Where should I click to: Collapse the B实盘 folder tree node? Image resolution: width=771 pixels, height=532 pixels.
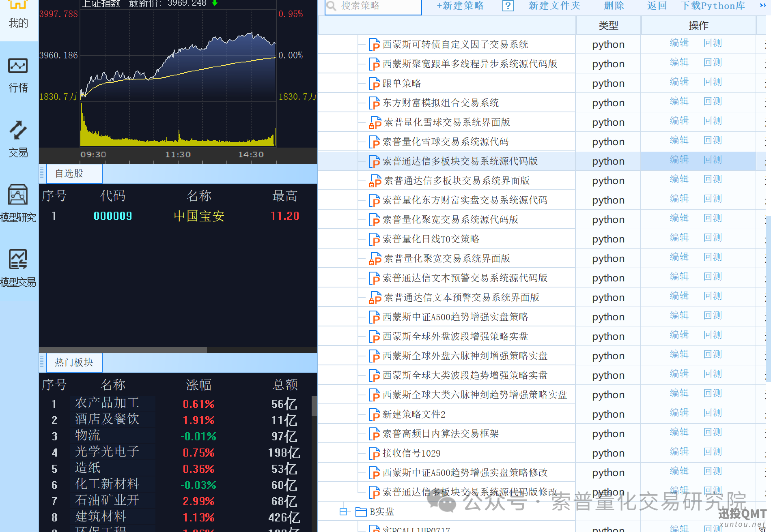(x=343, y=512)
